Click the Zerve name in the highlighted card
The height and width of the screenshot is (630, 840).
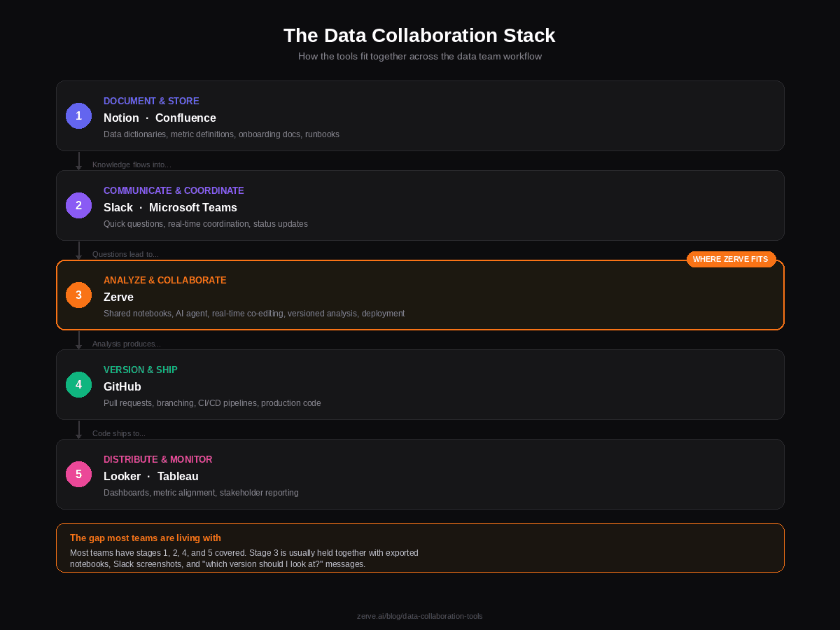coord(118,297)
